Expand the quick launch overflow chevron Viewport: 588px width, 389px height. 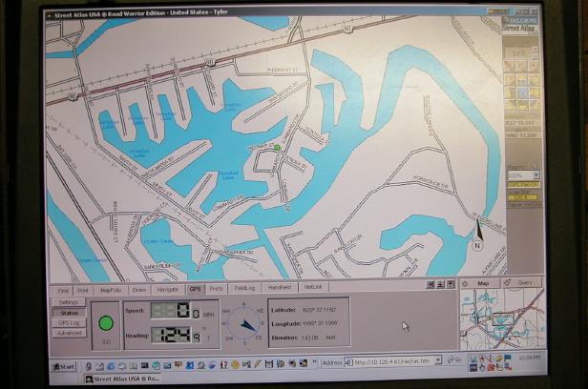pos(314,362)
